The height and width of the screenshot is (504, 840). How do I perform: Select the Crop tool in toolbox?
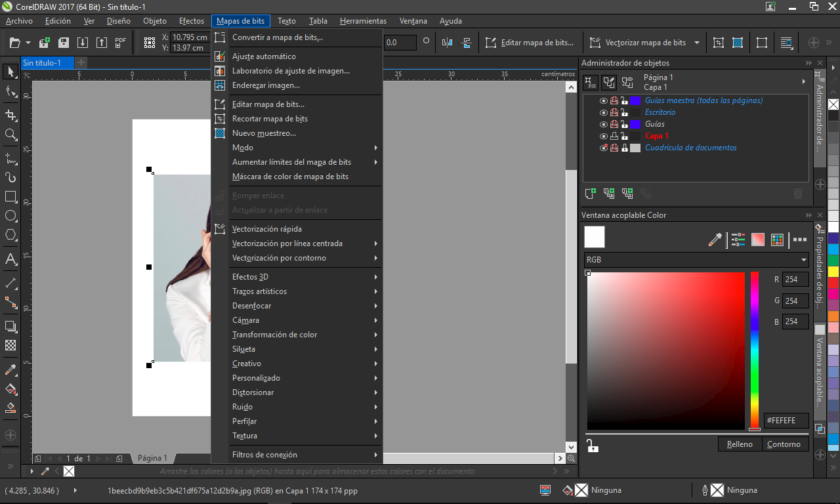tap(10, 115)
